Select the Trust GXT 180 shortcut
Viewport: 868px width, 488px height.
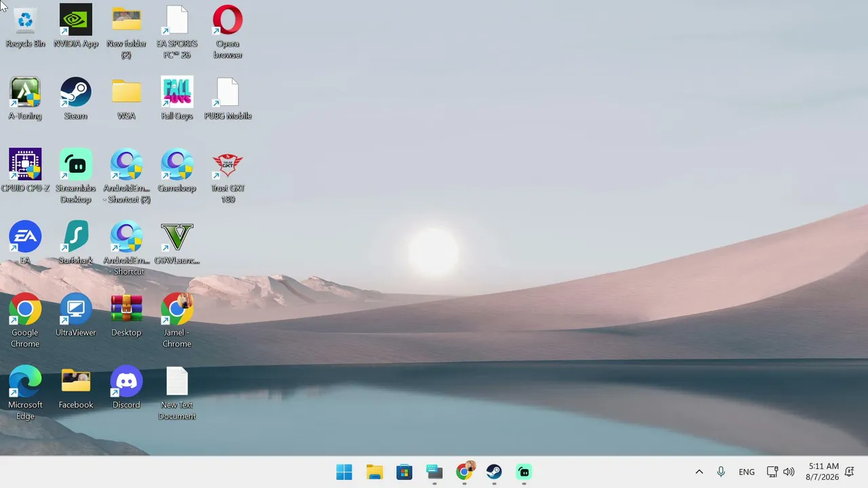[x=228, y=176]
